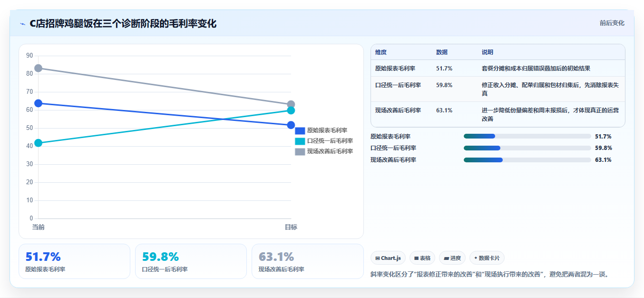Click the 口径统一后毛利率 legend label in the chart
This screenshot has height=298, width=644.
330,141
